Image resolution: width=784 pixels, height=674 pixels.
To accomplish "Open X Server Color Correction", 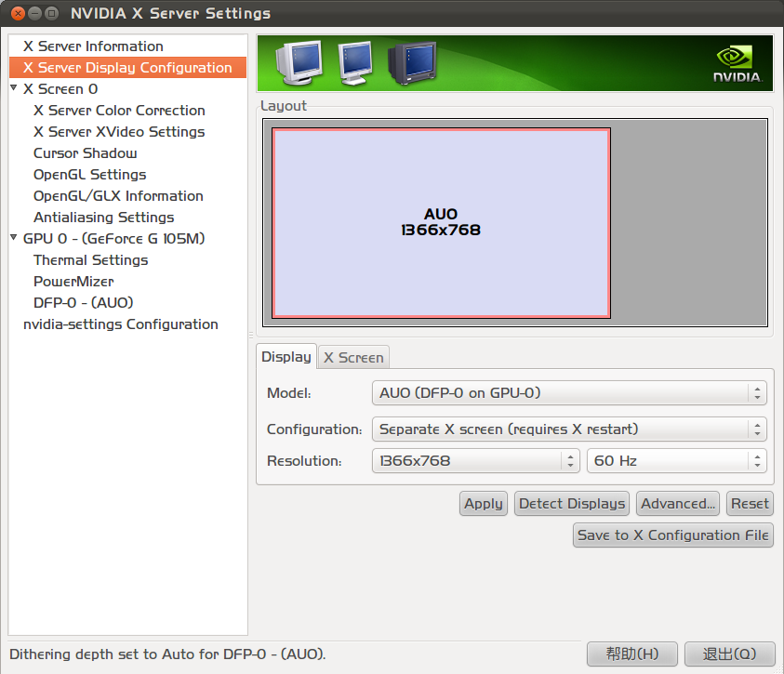I will (x=119, y=111).
